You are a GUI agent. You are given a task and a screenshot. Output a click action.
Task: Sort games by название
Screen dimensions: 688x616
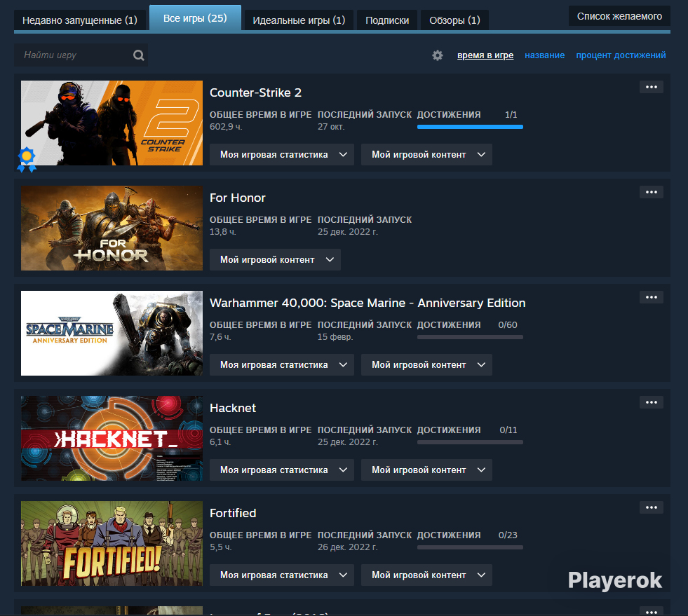(x=544, y=55)
